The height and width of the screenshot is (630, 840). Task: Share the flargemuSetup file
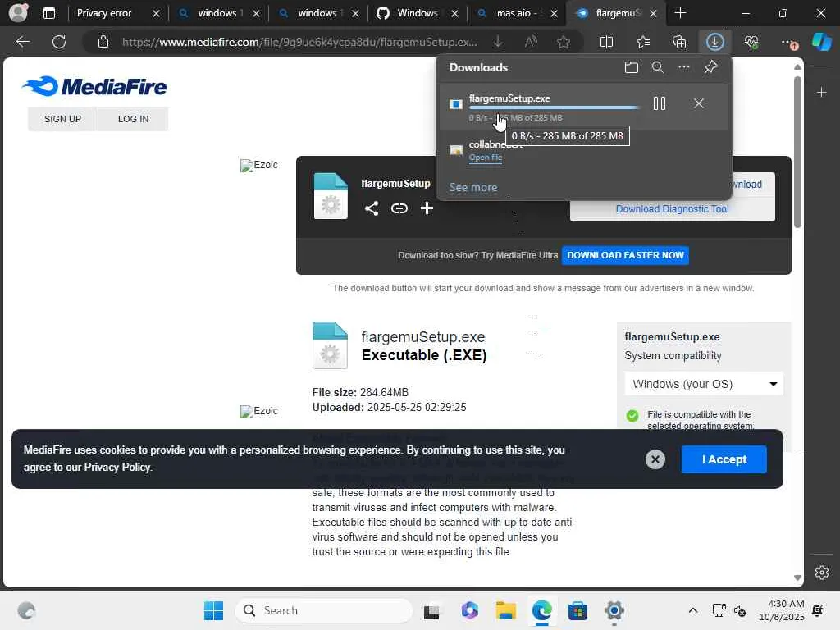(x=372, y=208)
